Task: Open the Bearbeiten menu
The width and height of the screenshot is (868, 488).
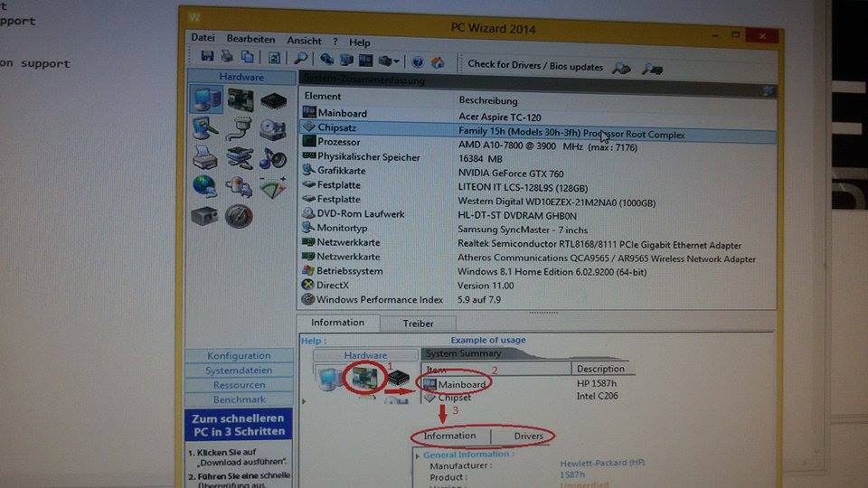Action: click(x=250, y=39)
